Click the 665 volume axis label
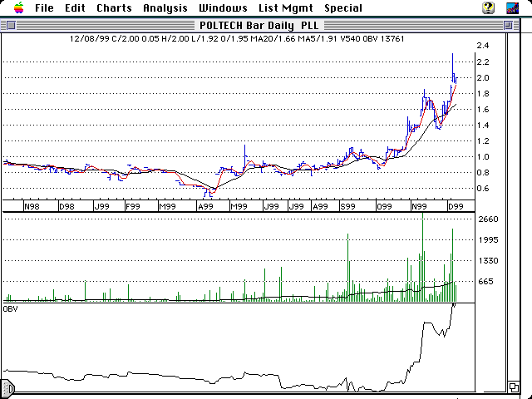 click(x=485, y=281)
